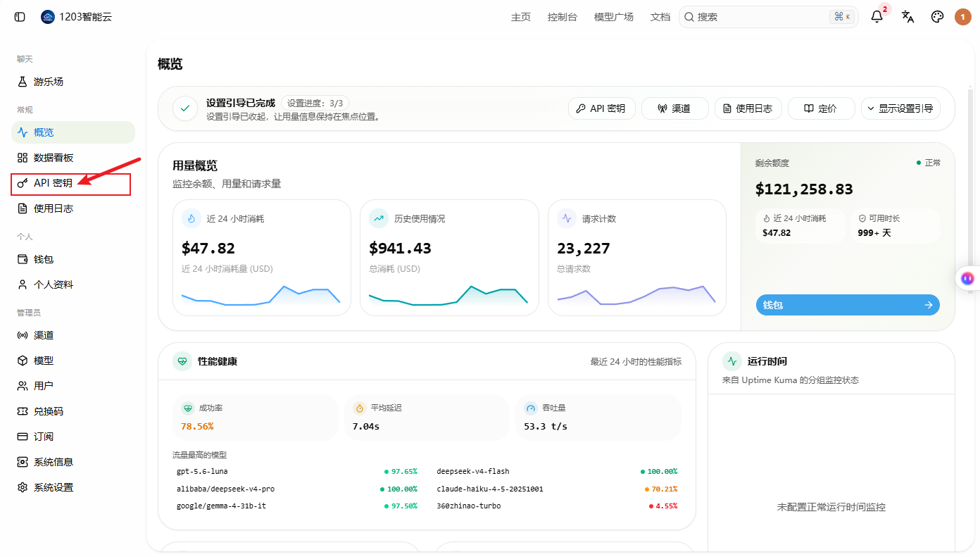Viewport: 980px width, 557px height.
Task: Select 概览 in the sidebar
Action: click(x=73, y=132)
